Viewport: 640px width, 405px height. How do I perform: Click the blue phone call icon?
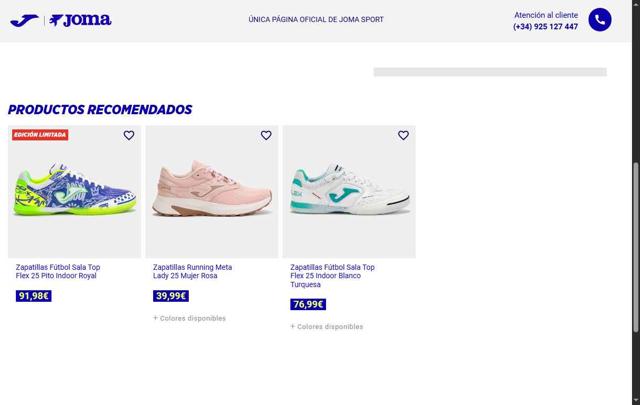click(x=600, y=20)
